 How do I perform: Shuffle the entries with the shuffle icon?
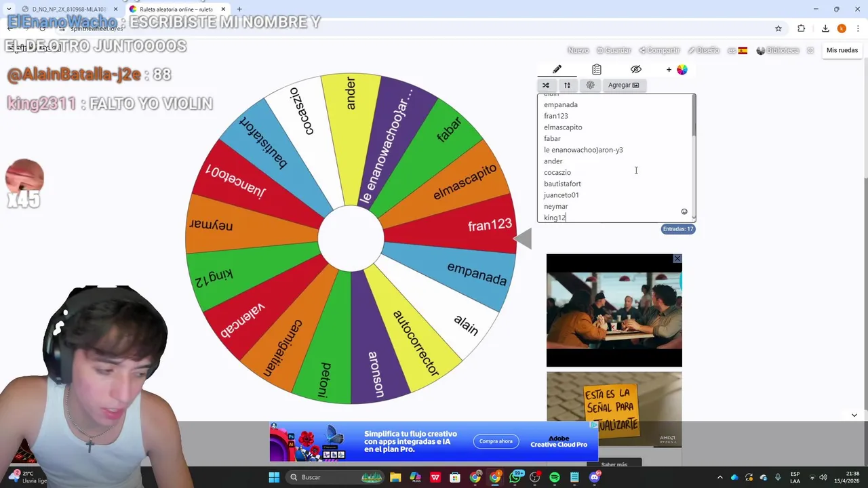[x=546, y=85]
